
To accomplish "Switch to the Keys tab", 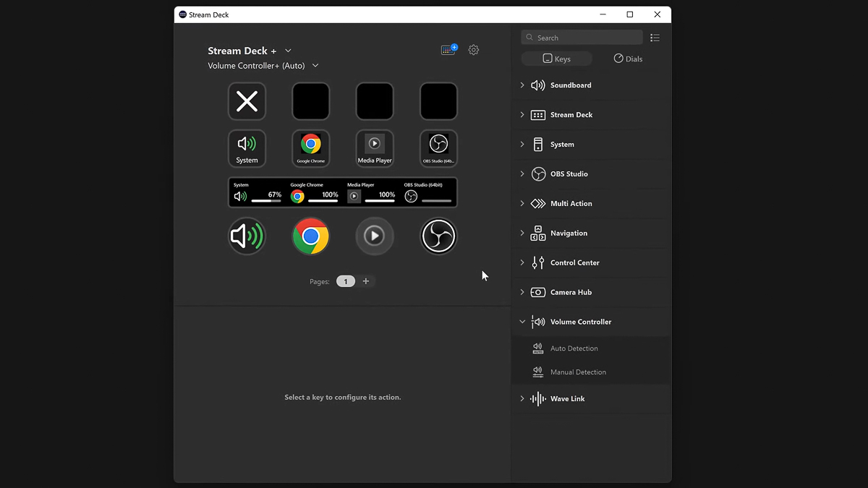I will 557,59.
